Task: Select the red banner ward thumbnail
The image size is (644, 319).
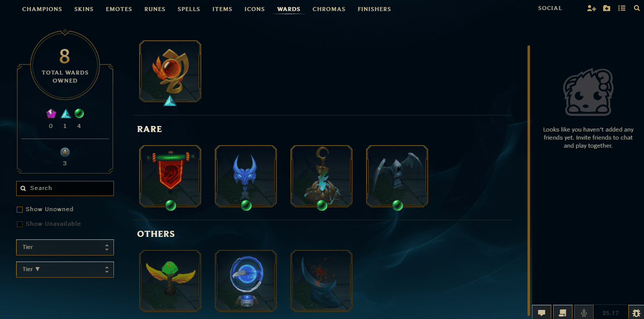Action: point(170,176)
